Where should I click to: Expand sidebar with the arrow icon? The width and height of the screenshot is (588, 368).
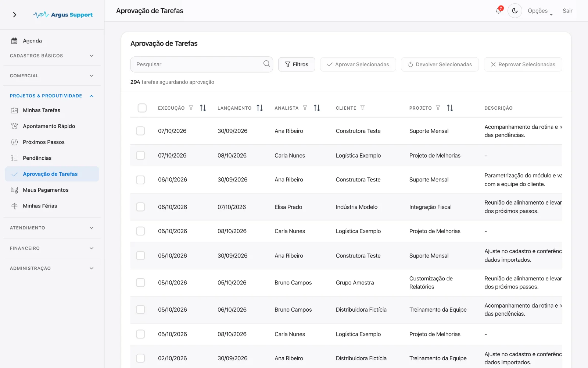(15, 15)
